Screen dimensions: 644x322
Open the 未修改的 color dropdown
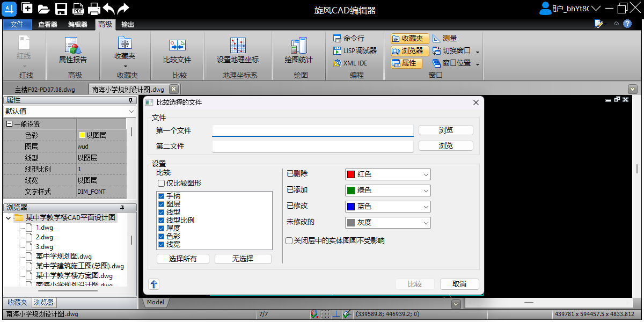tap(387, 223)
